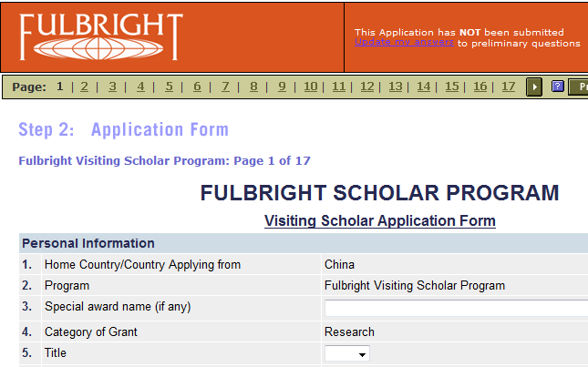Jump to page 4

coord(140,87)
